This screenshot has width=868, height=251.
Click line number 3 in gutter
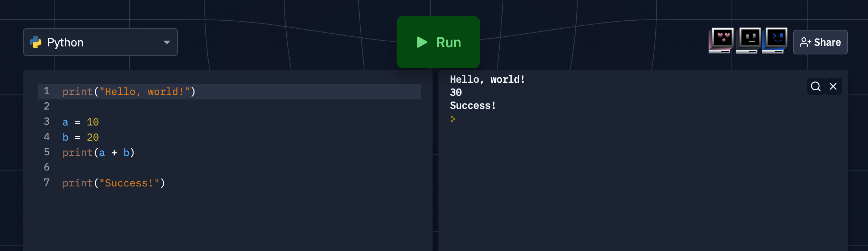[46, 122]
